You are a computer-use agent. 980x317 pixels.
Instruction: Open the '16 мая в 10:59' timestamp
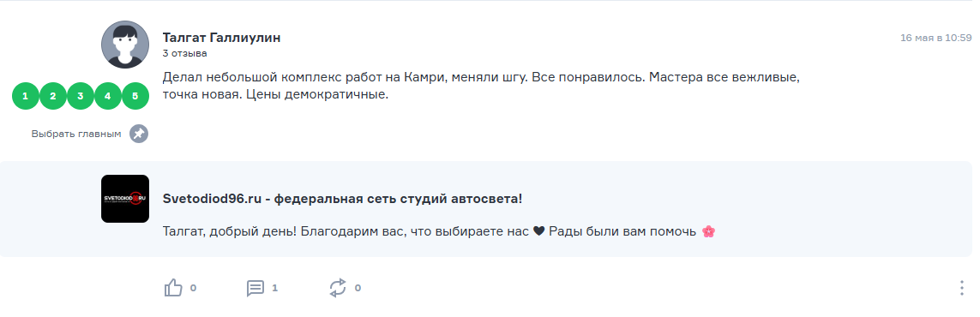click(x=935, y=38)
